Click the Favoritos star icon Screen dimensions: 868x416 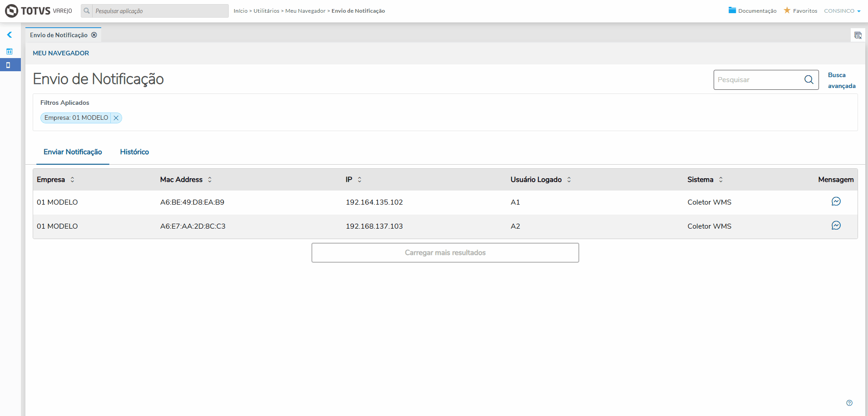(x=787, y=10)
